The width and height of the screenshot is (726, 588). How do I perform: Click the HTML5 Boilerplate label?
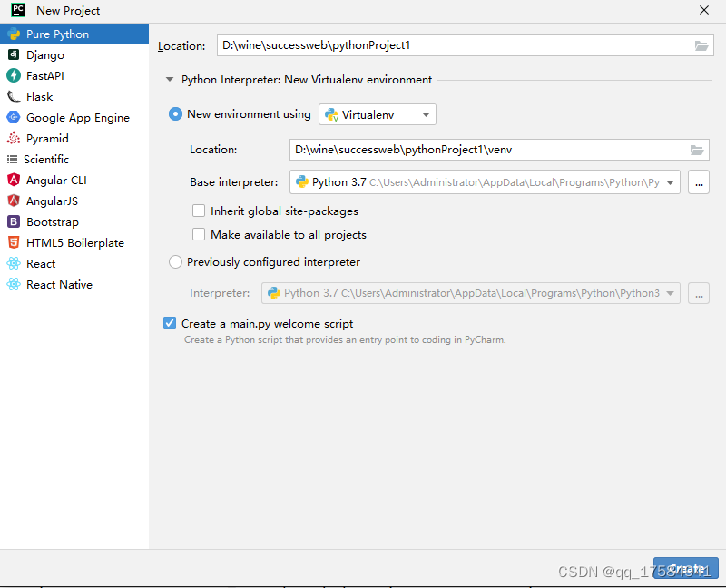click(x=75, y=242)
